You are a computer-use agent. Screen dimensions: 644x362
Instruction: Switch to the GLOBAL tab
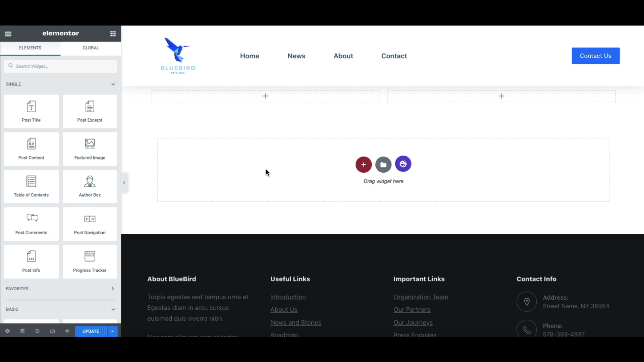[91, 48]
